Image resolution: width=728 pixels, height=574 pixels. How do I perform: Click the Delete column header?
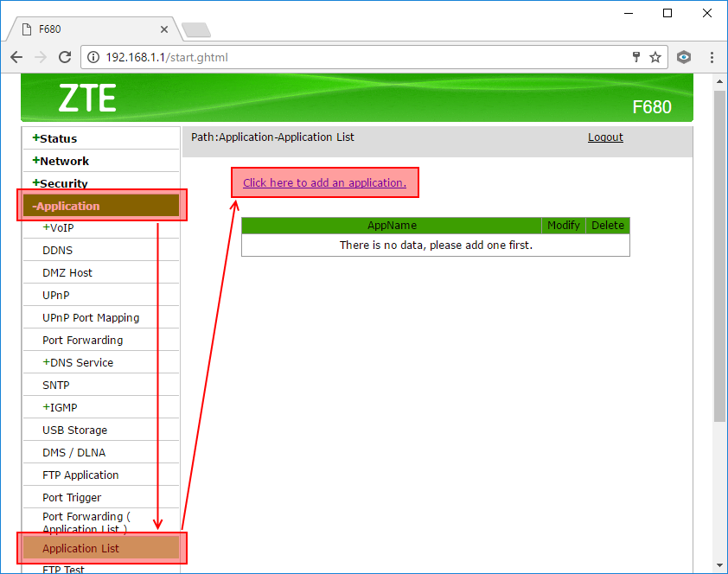[x=607, y=225]
